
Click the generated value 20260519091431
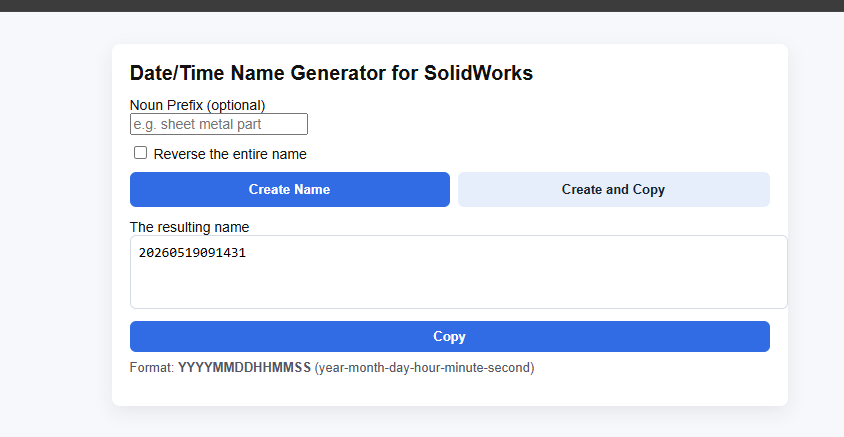click(x=192, y=252)
